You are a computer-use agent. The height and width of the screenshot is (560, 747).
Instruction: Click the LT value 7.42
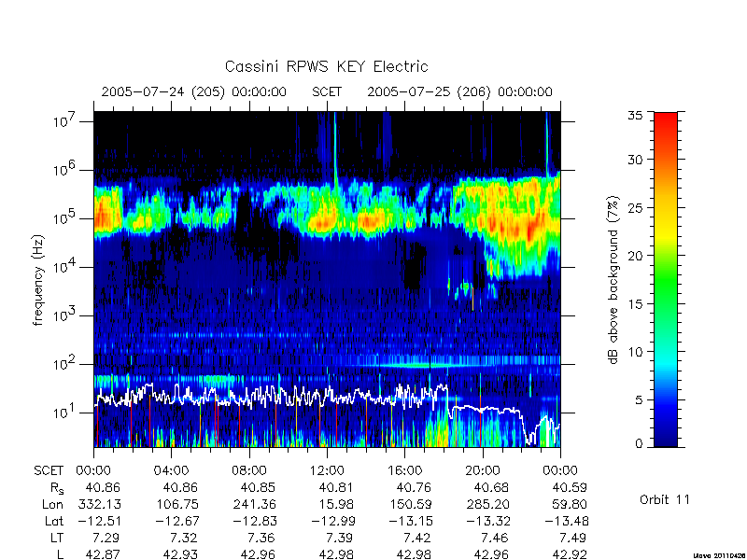click(x=417, y=539)
